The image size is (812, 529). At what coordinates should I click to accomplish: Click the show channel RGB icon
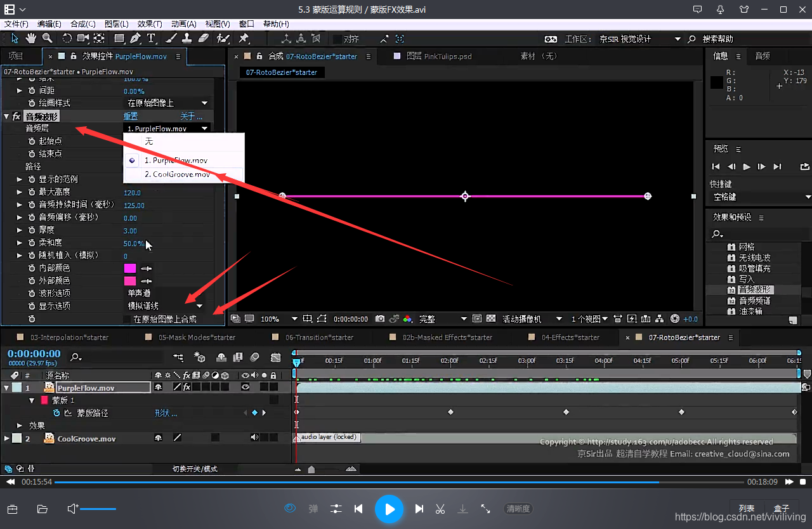(408, 318)
